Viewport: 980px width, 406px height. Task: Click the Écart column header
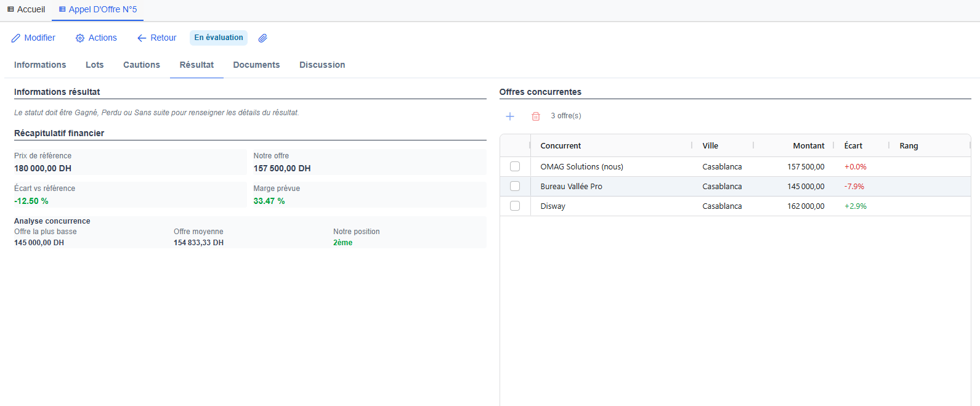pyautogui.click(x=853, y=146)
